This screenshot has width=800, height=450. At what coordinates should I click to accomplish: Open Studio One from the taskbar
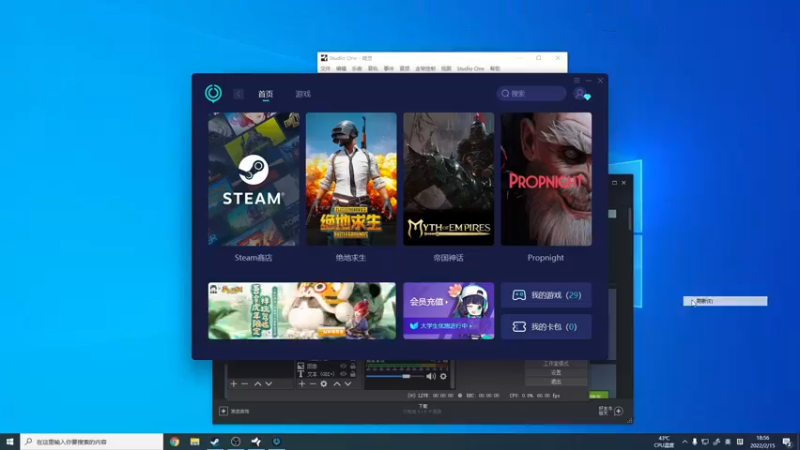(256, 441)
